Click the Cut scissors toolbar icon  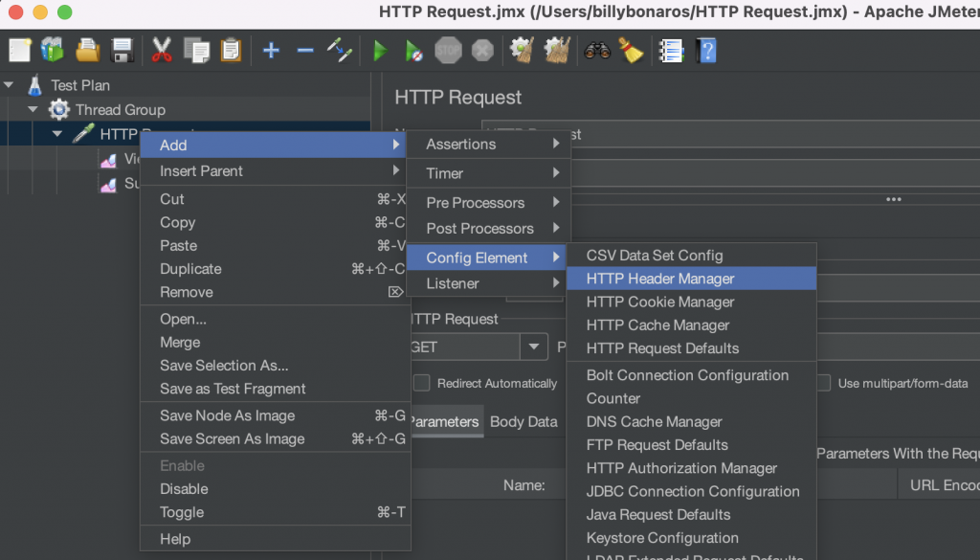(x=162, y=50)
